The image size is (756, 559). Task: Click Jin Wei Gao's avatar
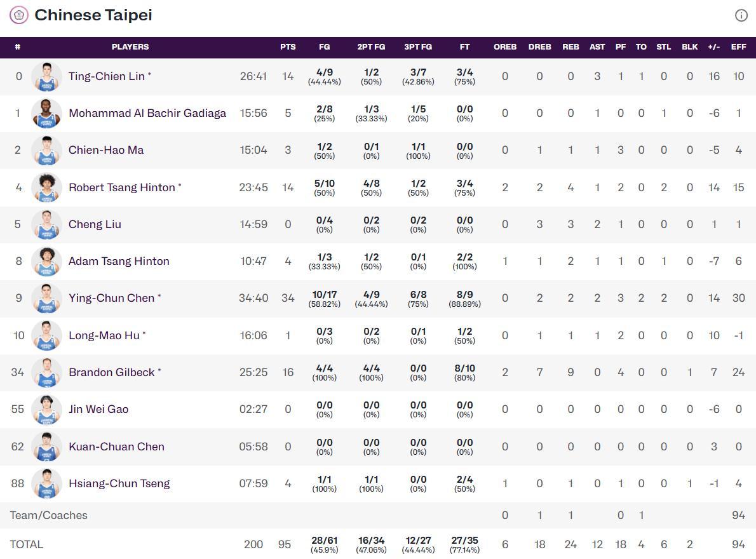47,409
